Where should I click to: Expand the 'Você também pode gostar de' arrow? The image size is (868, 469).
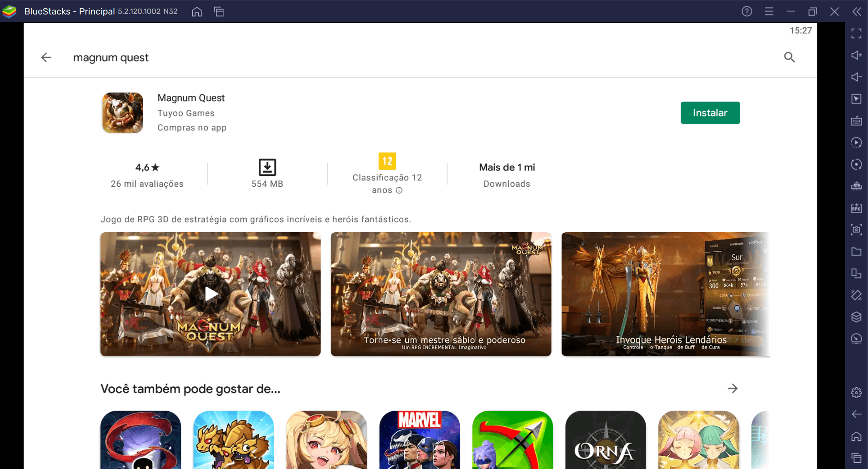pos(733,389)
